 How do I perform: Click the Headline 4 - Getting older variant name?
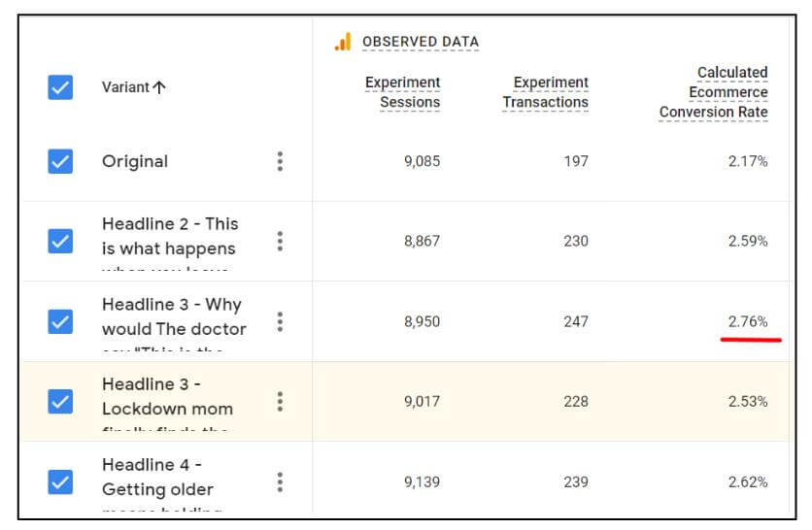pos(157,478)
